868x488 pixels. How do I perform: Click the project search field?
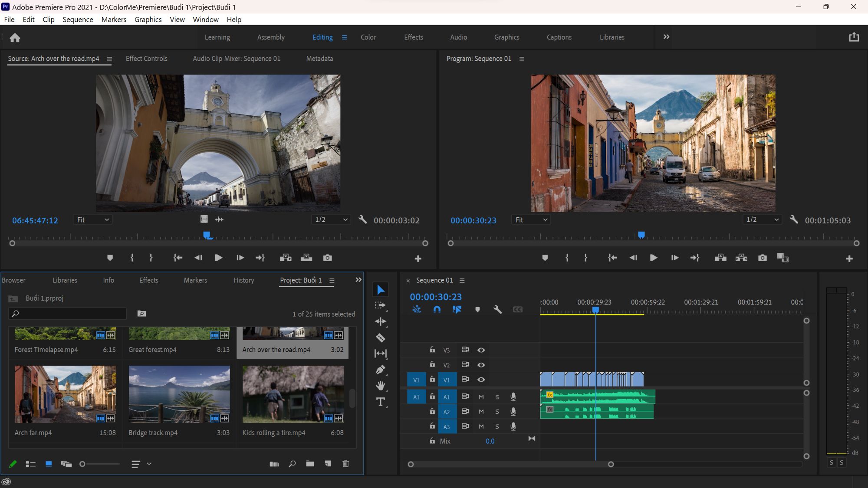click(x=67, y=314)
